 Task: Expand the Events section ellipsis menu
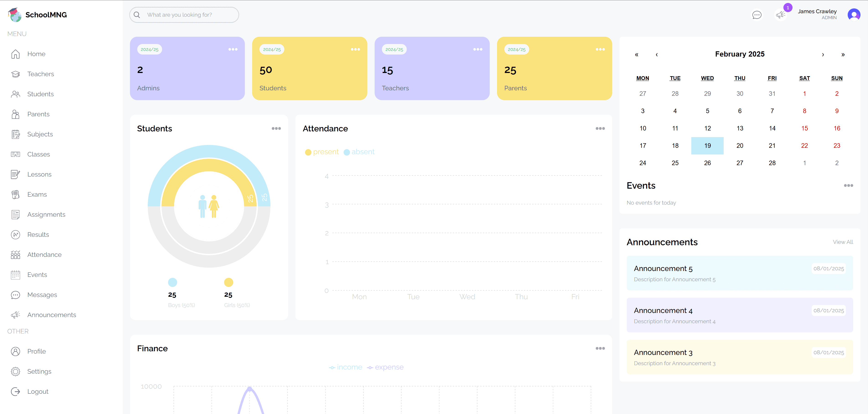coord(848,185)
